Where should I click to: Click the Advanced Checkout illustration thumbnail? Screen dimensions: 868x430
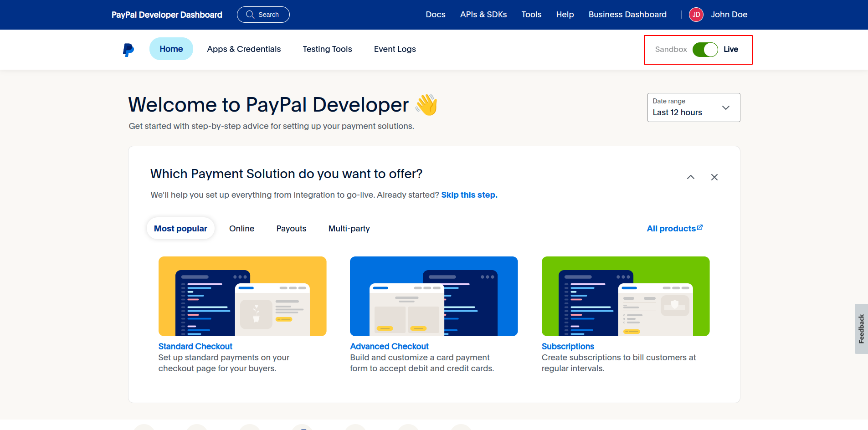[x=434, y=296]
